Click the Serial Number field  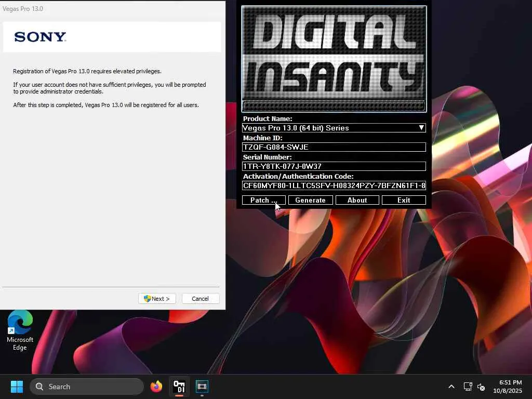click(x=334, y=166)
